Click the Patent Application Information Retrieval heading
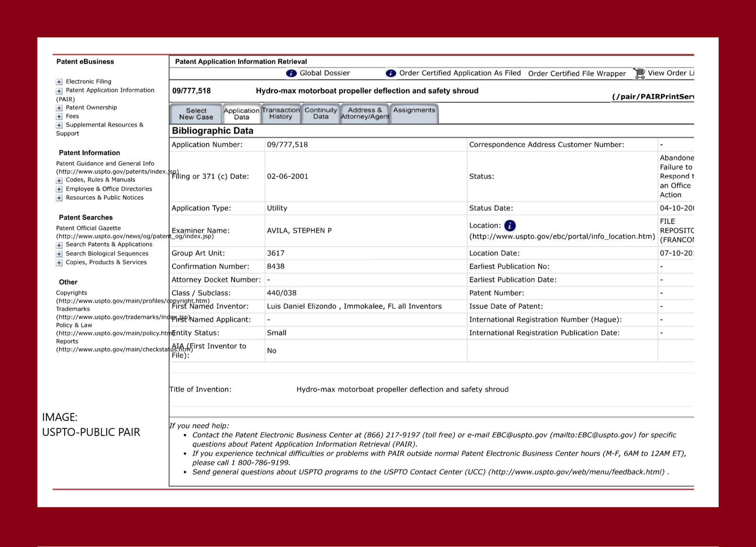 coord(241,62)
